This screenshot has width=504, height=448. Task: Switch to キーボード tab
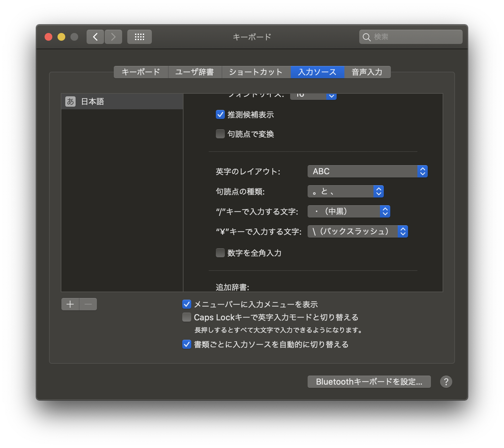click(141, 72)
